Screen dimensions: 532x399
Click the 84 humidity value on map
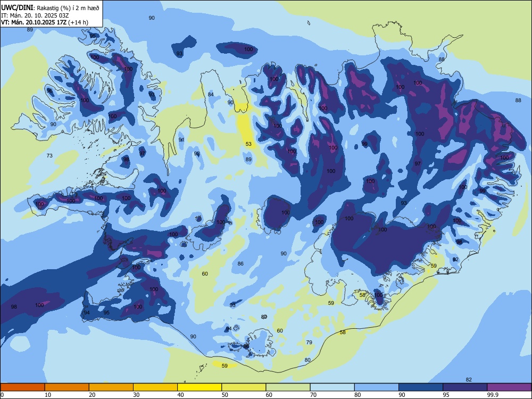211,94
